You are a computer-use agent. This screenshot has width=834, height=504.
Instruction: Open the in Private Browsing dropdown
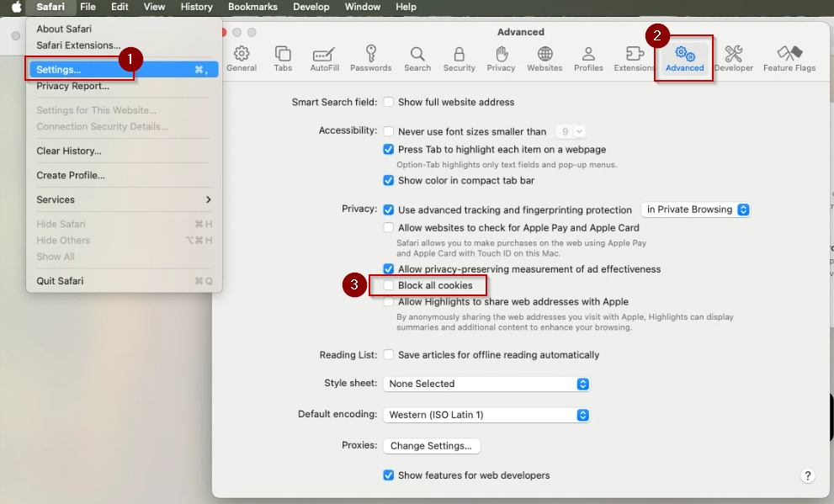743,209
